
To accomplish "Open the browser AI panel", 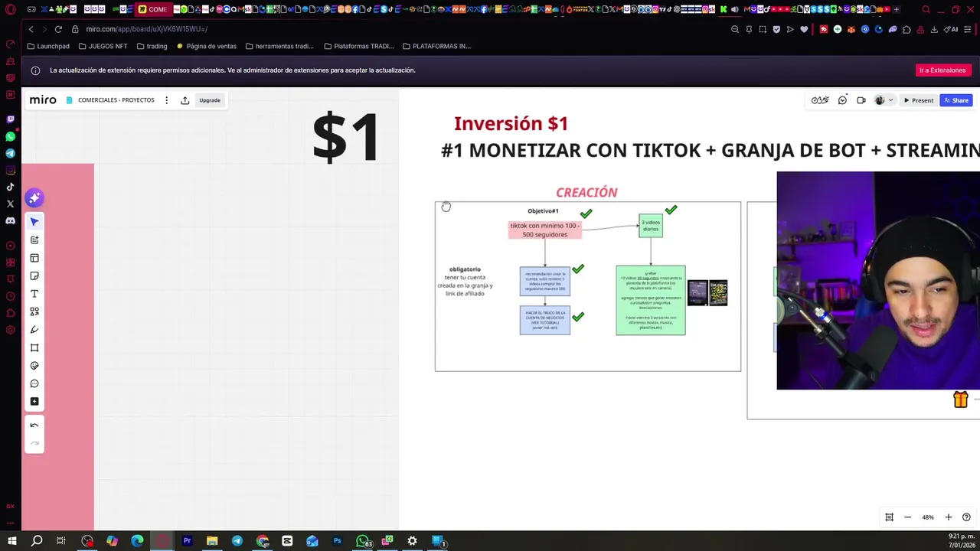I will click(x=952, y=29).
